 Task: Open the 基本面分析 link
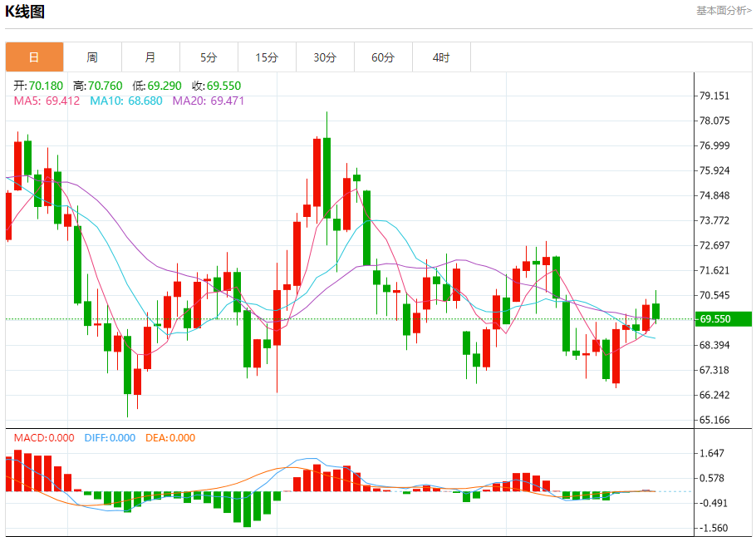tap(724, 11)
